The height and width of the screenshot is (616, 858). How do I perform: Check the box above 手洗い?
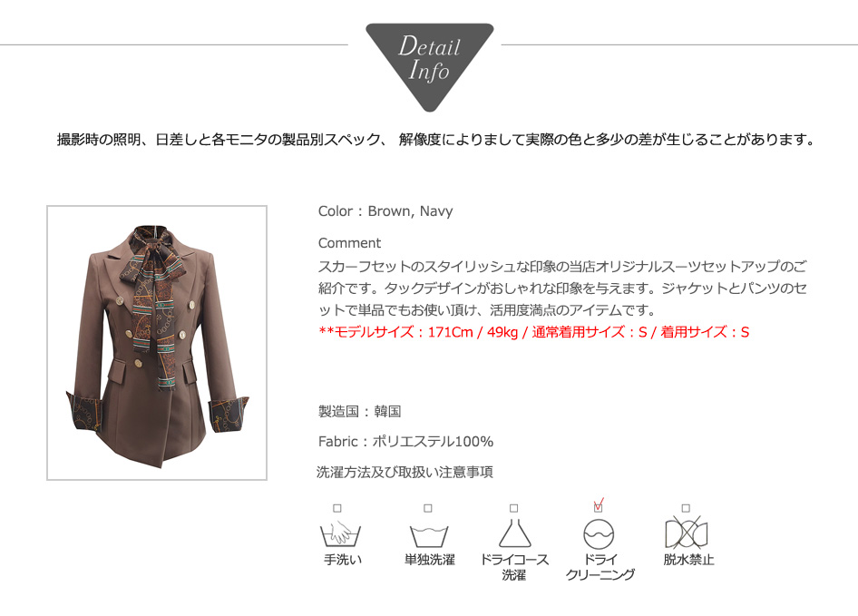coord(337,508)
